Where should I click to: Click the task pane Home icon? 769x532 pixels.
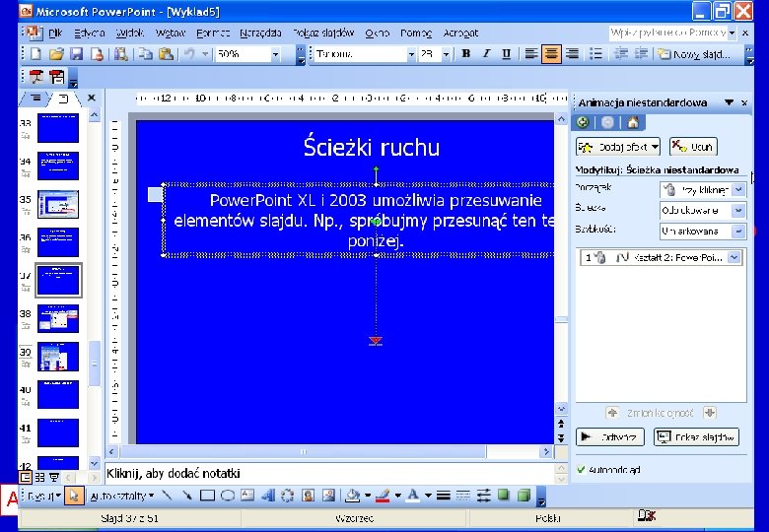[x=633, y=122]
